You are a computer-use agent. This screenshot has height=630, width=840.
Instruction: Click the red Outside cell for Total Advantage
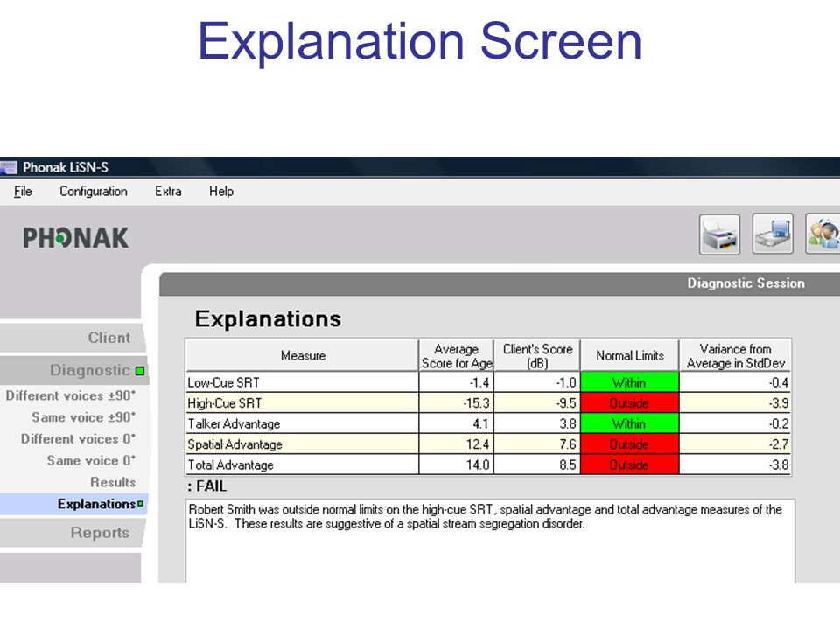pyautogui.click(x=629, y=465)
